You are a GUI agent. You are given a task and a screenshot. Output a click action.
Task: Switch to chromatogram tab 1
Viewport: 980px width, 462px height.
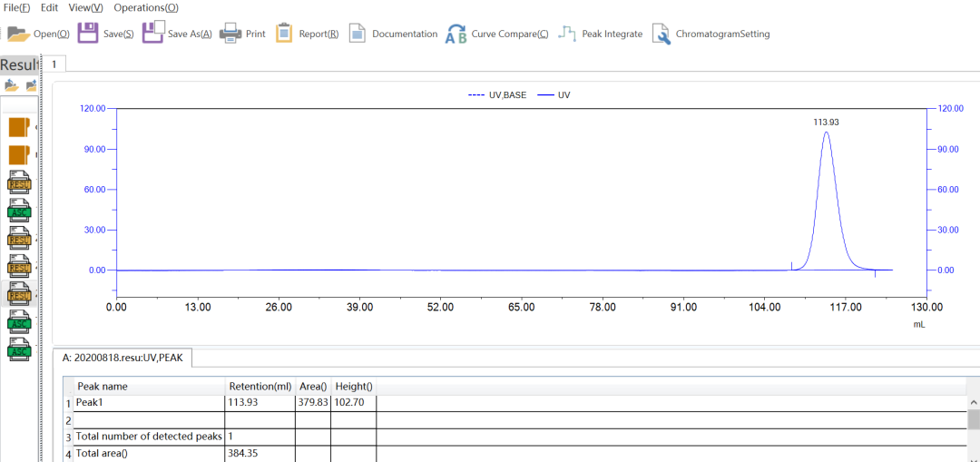54,64
